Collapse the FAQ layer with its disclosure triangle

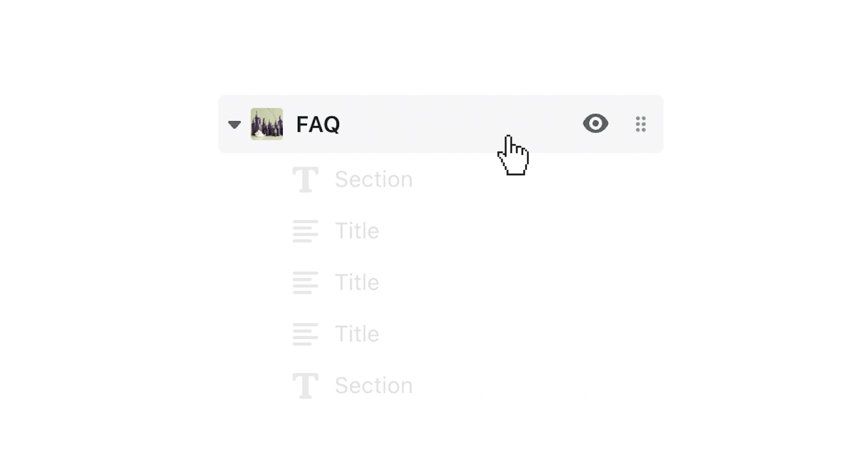pyautogui.click(x=234, y=124)
